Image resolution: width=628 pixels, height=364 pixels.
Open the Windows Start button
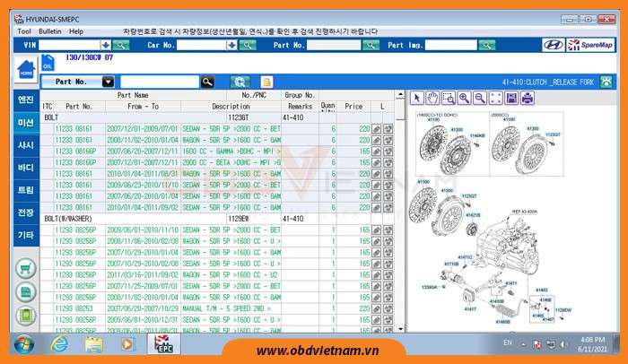[x=23, y=344]
